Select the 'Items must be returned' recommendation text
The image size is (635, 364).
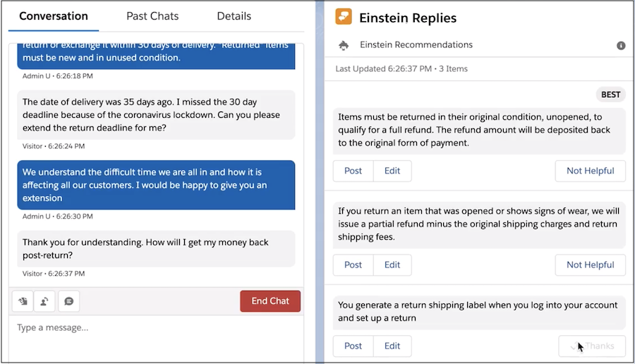point(479,131)
